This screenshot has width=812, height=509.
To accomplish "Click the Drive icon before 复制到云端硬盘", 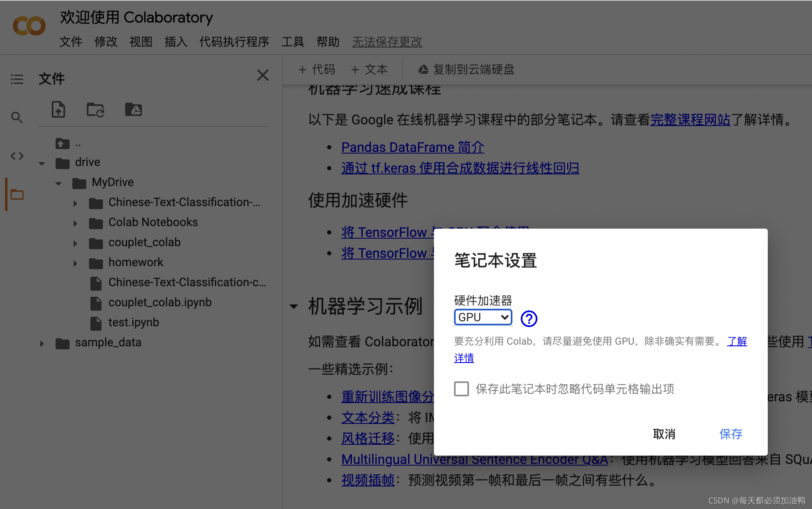I will [424, 69].
